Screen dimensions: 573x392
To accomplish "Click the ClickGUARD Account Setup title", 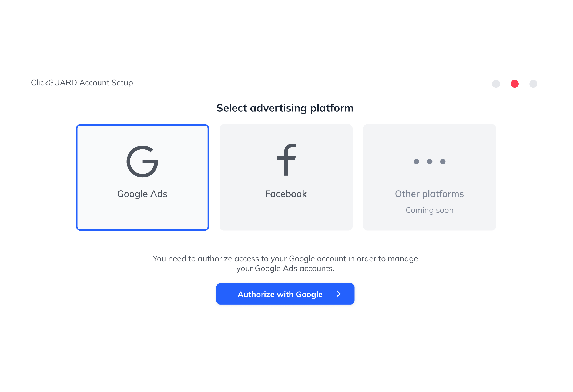I will 82,83.
